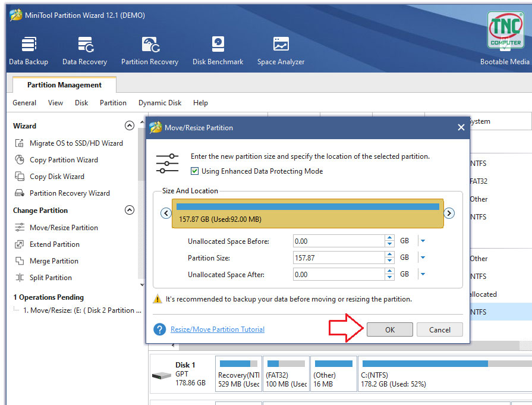Open the unit dropdown for Unallocated Space After
The width and height of the screenshot is (532, 405).
tap(423, 274)
